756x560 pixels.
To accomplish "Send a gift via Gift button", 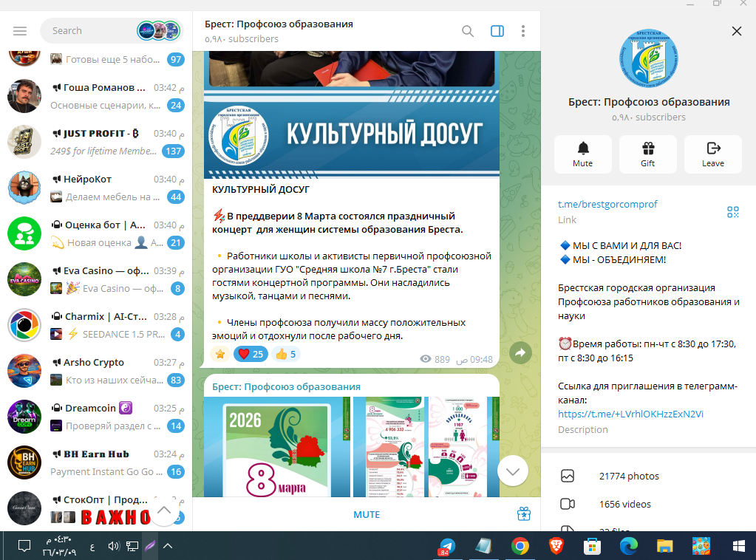I will (647, 154).
